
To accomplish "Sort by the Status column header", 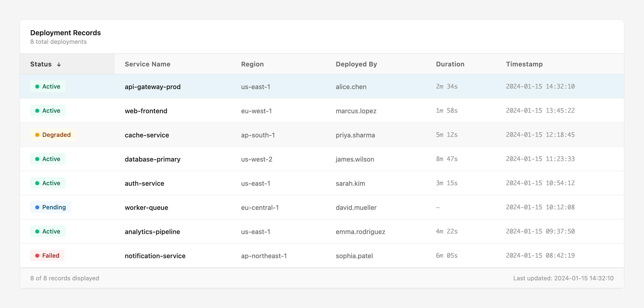I will pos(67,64).
